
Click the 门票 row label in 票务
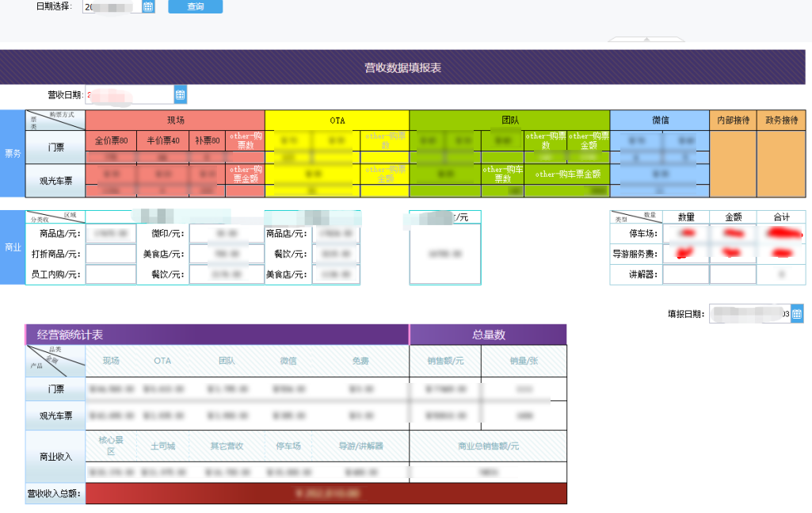tap(55, 147)
